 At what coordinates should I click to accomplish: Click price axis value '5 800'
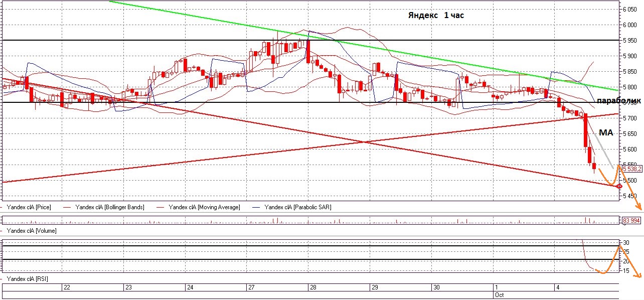tap(630, 87)
